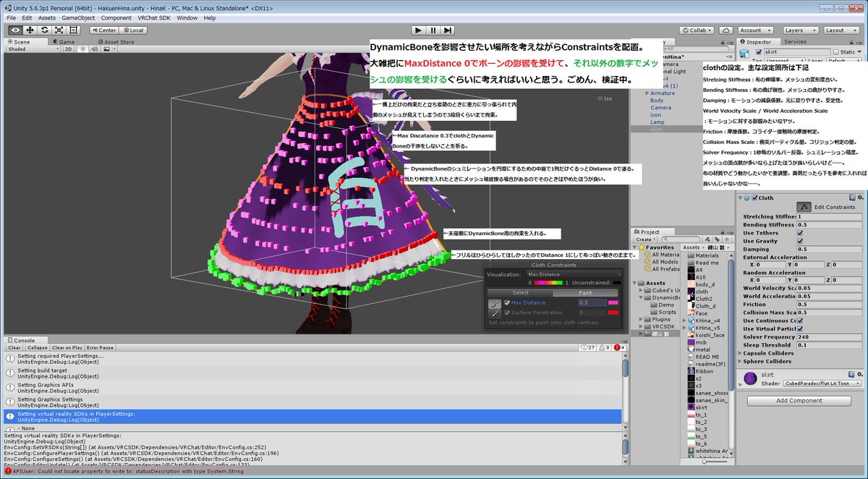868x479 pixels.
Task: Toggle Surface Penetration constraint checkbox
Action: click(x=507, y=313)
